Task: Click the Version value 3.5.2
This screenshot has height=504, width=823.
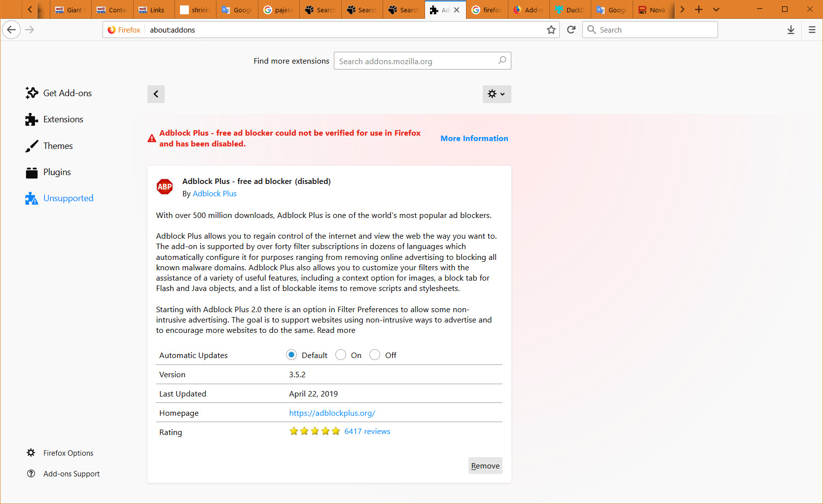Action: [x=297, y=375]
